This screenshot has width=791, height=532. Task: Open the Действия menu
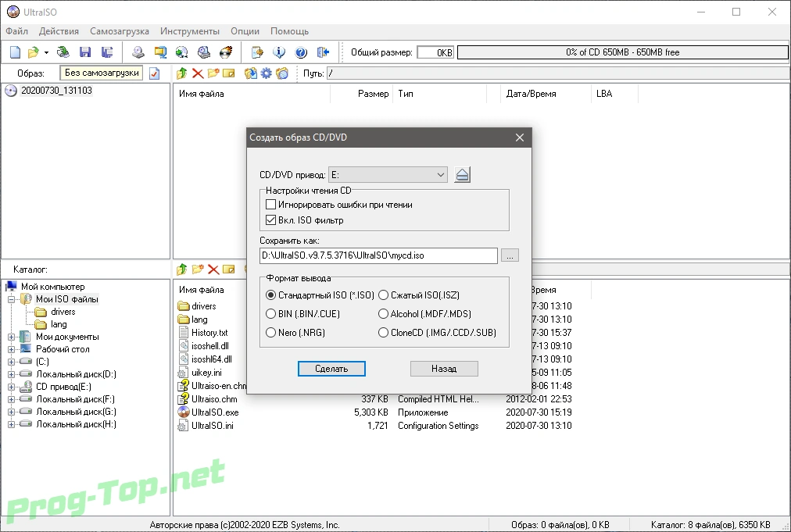click(59, 31)
